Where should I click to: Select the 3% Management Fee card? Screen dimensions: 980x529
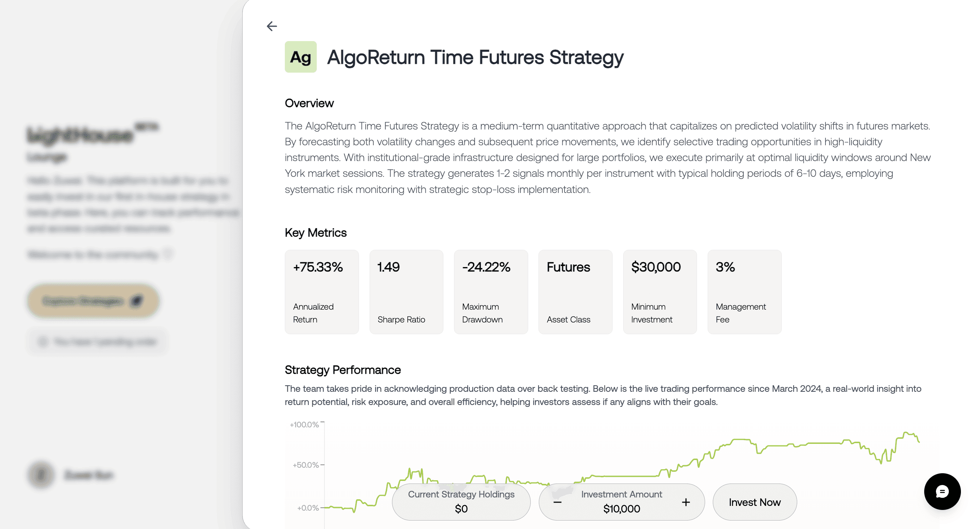click(x=744, y=292)
